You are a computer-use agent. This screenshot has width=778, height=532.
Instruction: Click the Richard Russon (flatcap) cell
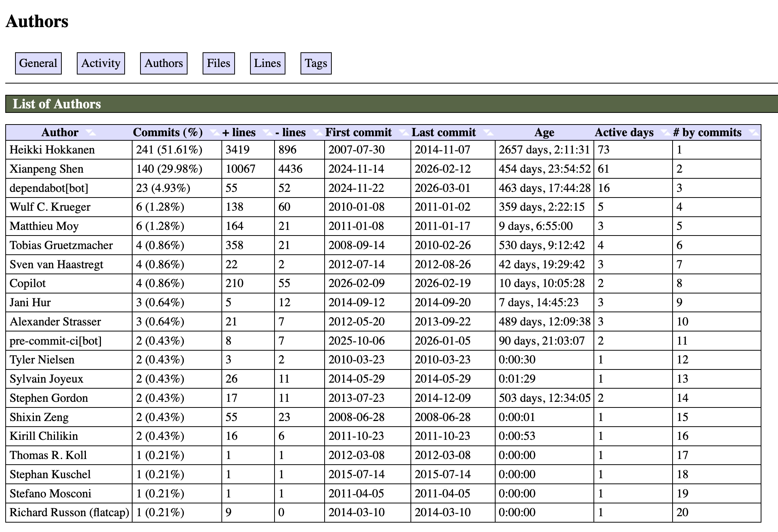tap(69, 512)
